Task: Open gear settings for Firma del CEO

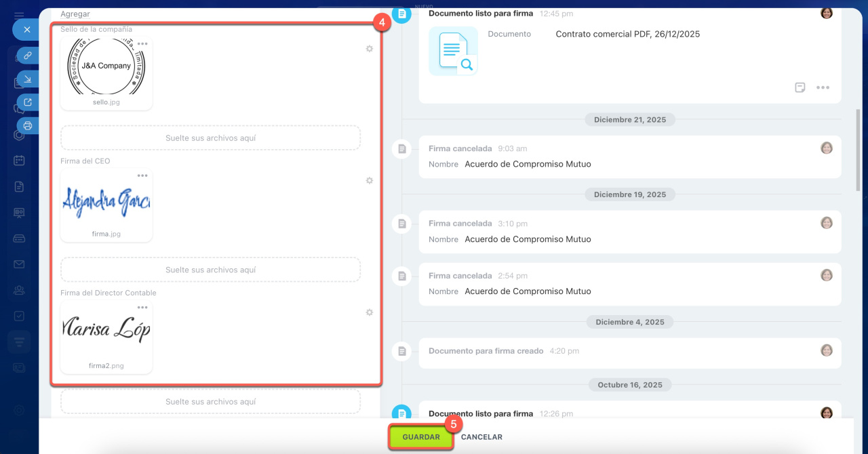Action: tap(370, 181)
